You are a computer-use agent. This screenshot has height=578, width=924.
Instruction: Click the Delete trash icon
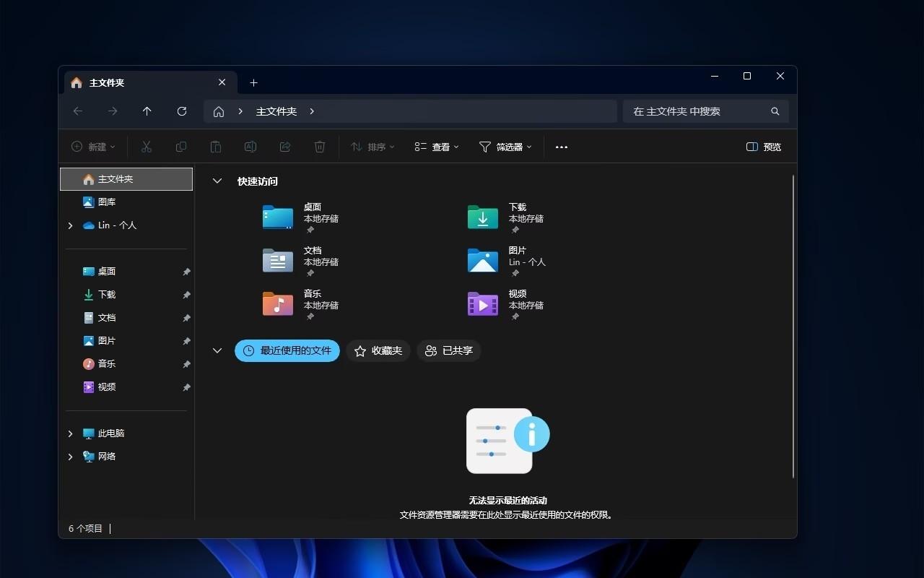tap(320, 147)
